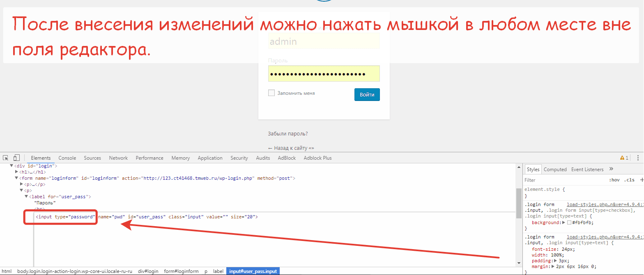Collapse the open second p node

point(22,190)
